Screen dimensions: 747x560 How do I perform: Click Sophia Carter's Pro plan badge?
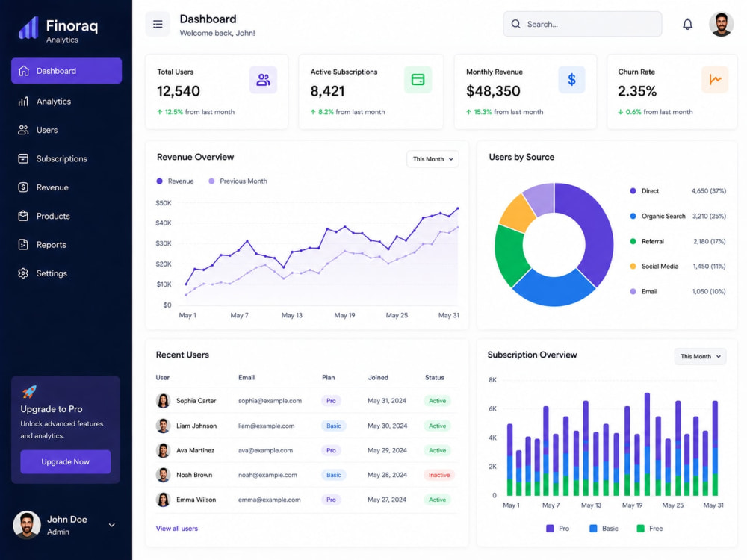tap(331, 401)
